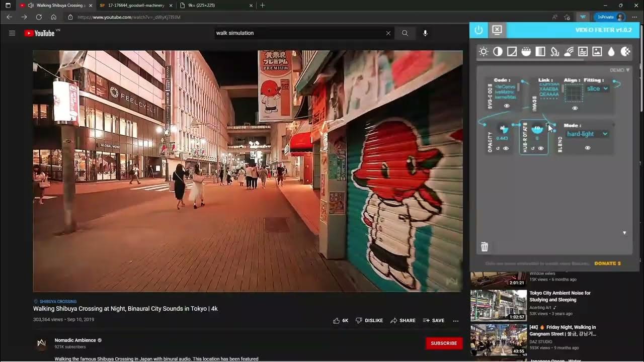The image size is (644, 362).
Task: Click the browser home button
Action: 53,17
